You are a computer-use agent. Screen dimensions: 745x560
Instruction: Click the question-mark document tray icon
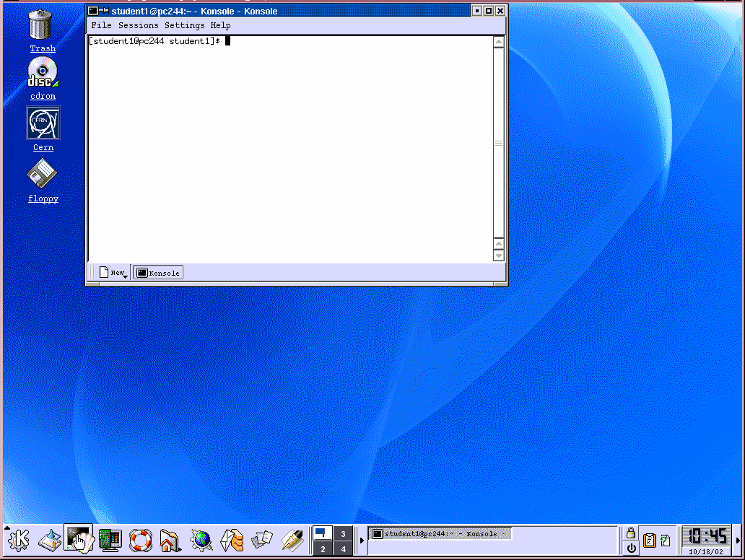pyautogui.click(x=665, y=541)
